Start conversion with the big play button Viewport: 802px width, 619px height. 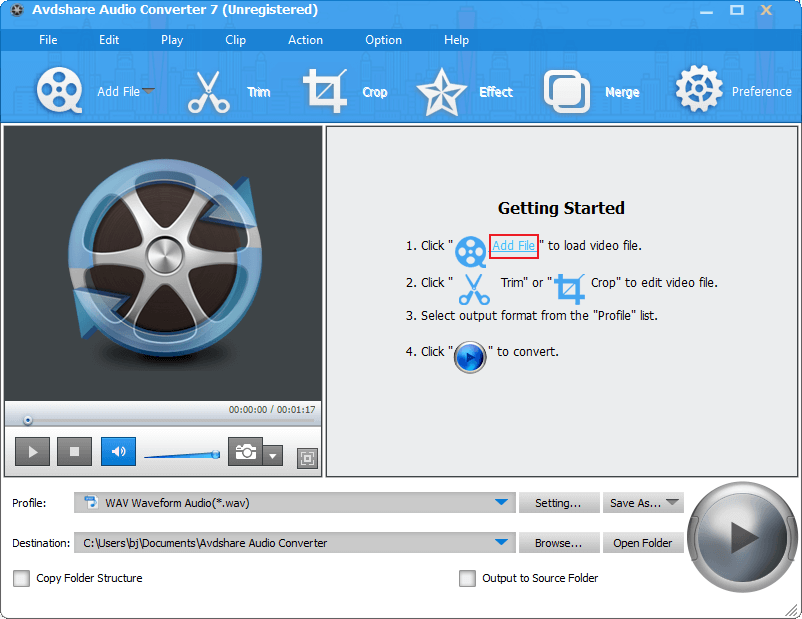click(x=742, y=538)
